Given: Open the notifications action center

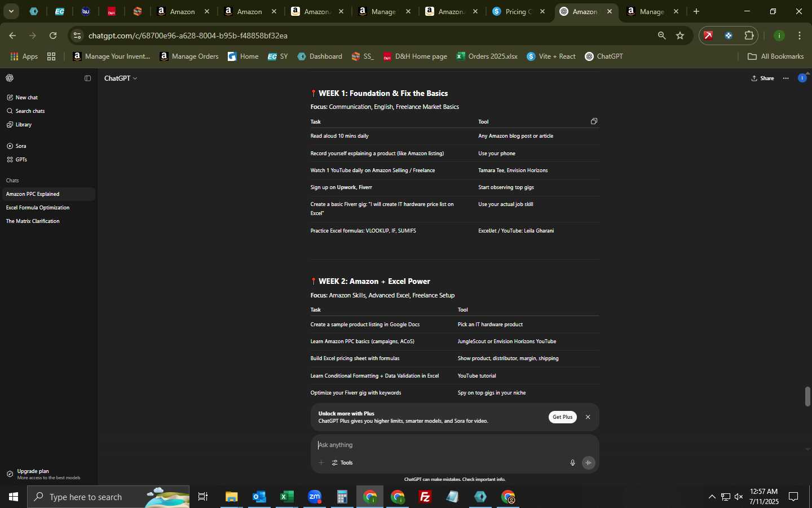Looking at the screenshot, I should coord(793,497).
